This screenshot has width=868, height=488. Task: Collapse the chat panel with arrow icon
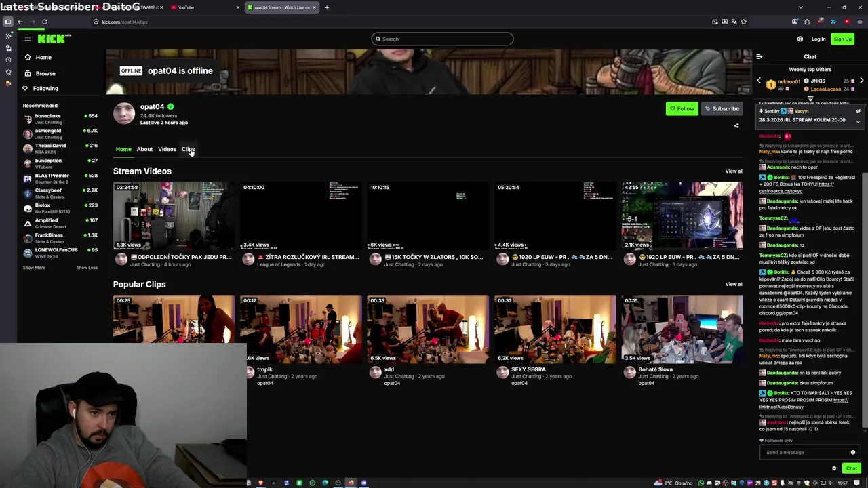click(x=759, y=57)
